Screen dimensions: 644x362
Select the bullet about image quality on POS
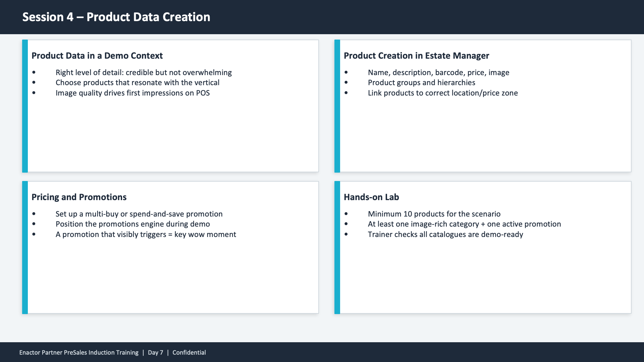pos(132,93)
